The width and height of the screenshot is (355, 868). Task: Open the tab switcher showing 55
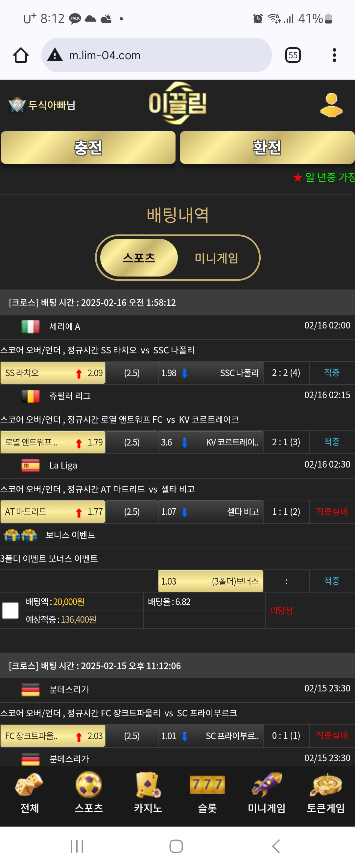[x=293, y=55]
